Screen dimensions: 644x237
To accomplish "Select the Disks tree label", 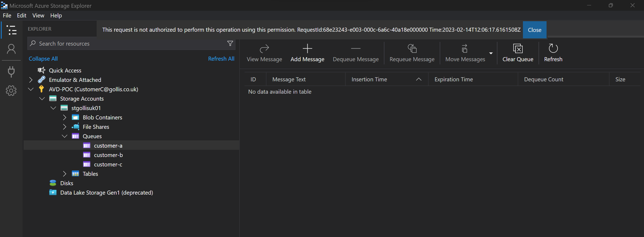I will [67, 183].
